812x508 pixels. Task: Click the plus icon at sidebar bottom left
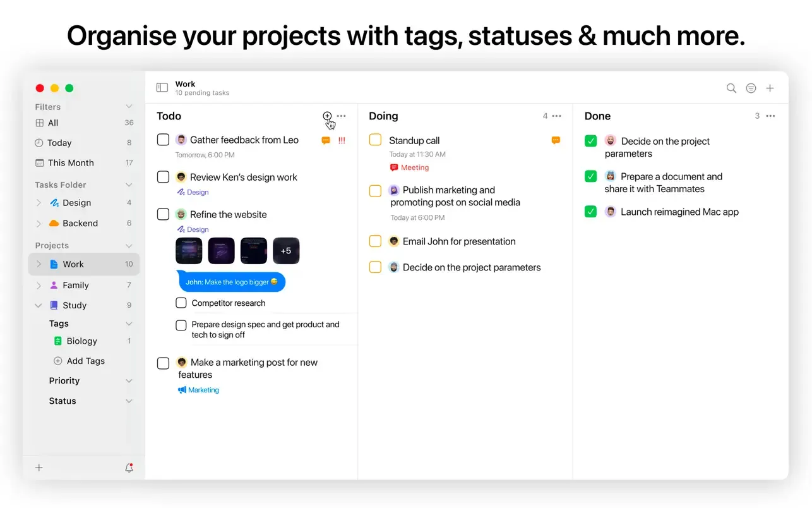(39, 468)
